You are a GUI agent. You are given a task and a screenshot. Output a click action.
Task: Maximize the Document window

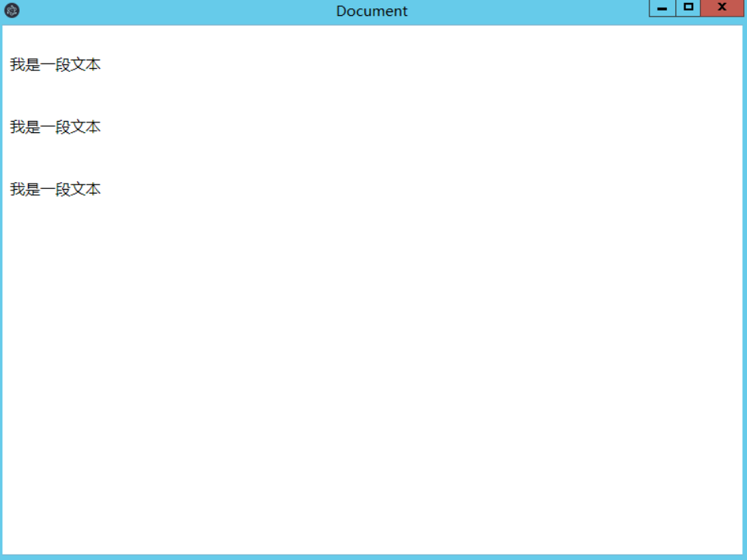pos(688,8)
